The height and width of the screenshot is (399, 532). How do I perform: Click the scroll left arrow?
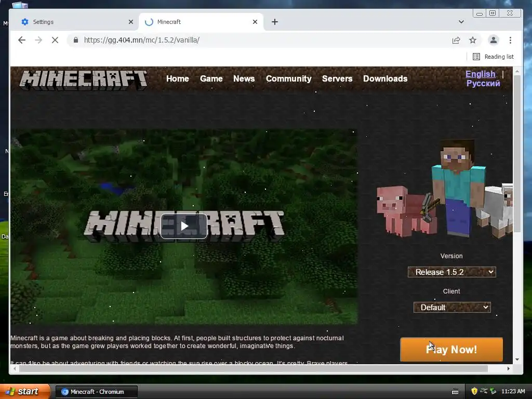[x=15, y=368]
